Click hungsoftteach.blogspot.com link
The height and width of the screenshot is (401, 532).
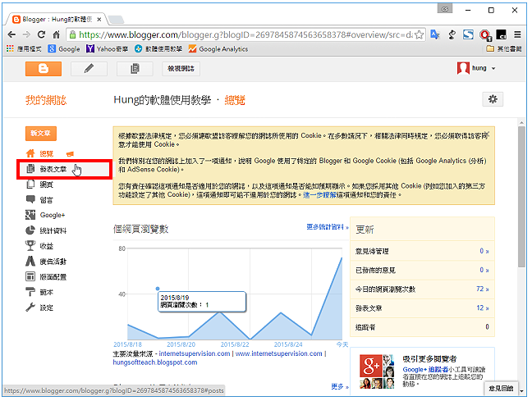pos(155,362)
